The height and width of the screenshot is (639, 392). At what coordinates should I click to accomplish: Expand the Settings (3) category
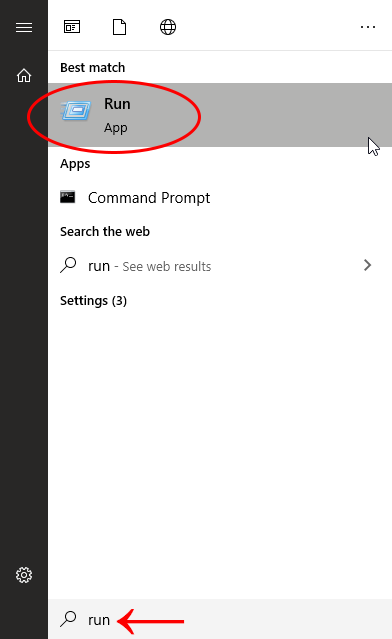93,301
